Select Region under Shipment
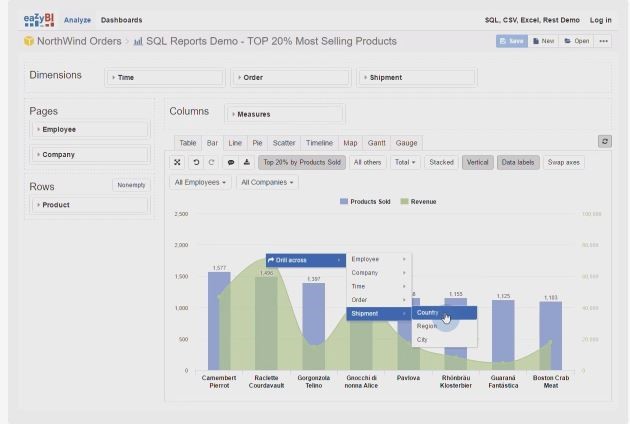This screenshot has height=424, width=630. click(445, 326)
